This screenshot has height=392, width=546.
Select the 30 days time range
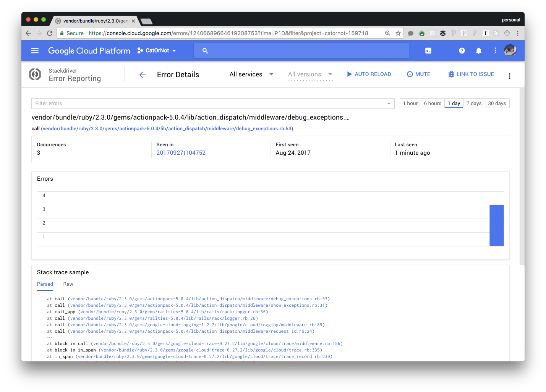click(x=497, y=104)
